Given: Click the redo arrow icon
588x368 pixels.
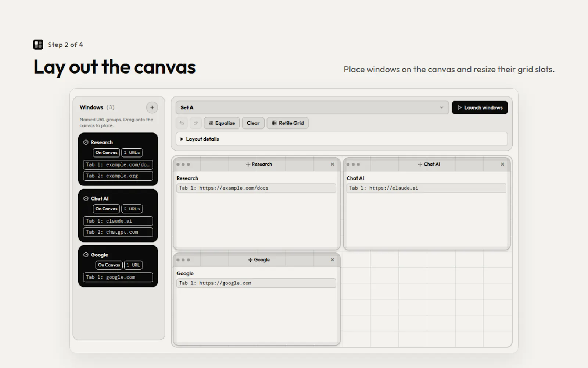Looking at the screenshot, I should click(x=196, y=123).
